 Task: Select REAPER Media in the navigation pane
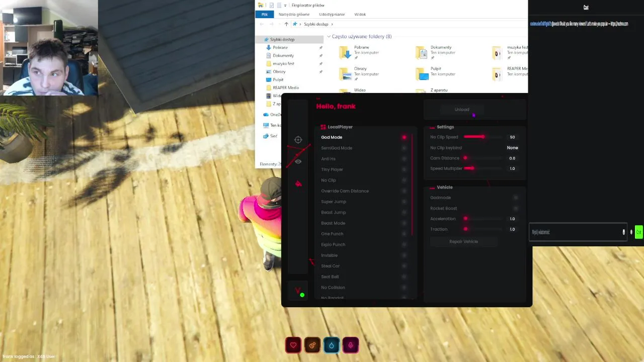pos(285,87)
